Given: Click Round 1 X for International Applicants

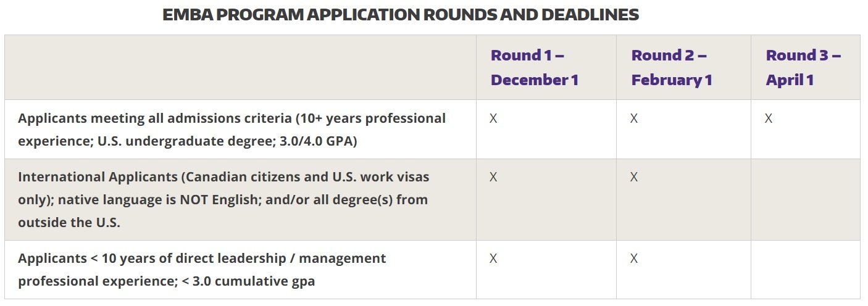Looking at the screenshot, I should tap(493, 178).
